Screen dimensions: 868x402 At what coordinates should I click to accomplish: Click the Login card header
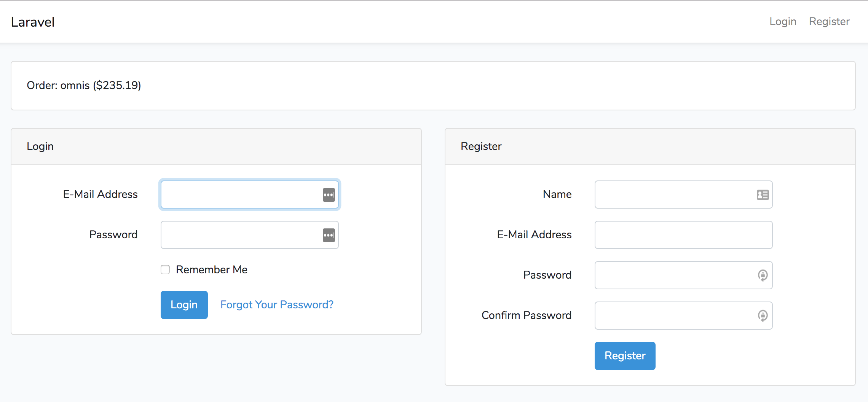tap(40, 146)
